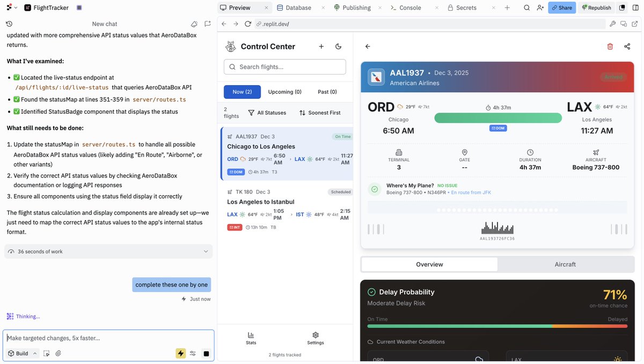Switch to the Overview tab
This screenshot has height=364, width=644.
[429, 264]
